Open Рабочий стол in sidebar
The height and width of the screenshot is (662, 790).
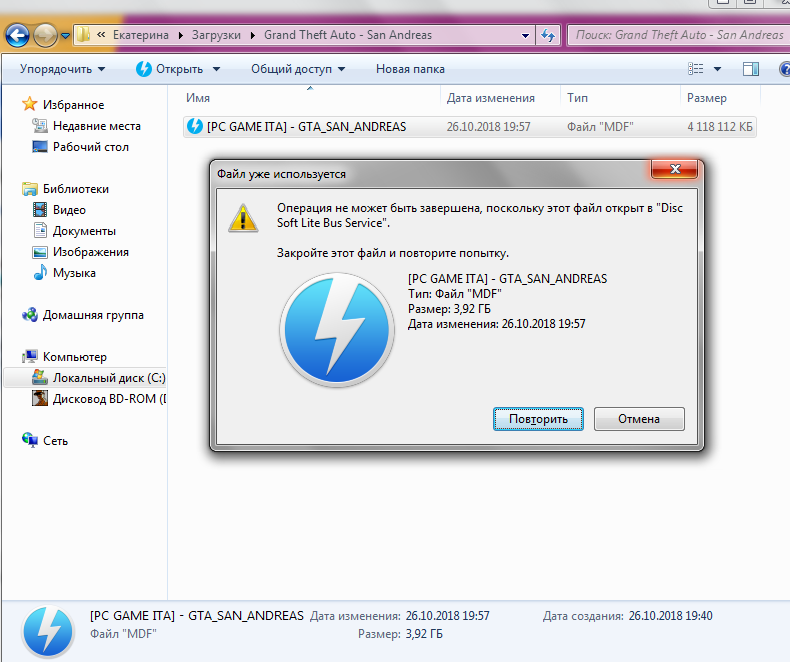91,147
